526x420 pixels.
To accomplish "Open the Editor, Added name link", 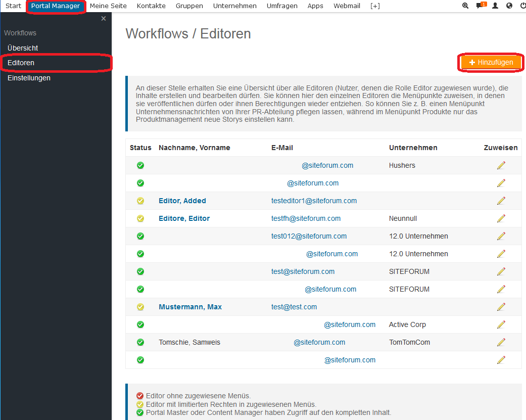I will pos(182,201).
